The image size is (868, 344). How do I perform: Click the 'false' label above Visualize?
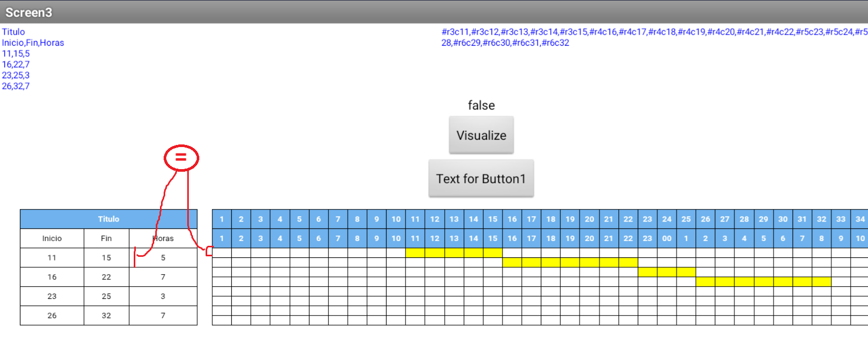pos(481,106)
